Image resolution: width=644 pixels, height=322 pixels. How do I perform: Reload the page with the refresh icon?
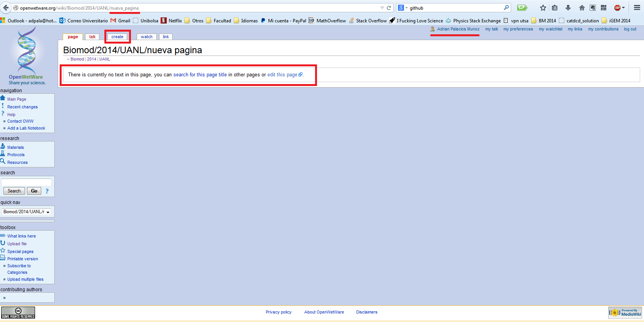click(x=389, y=8)
